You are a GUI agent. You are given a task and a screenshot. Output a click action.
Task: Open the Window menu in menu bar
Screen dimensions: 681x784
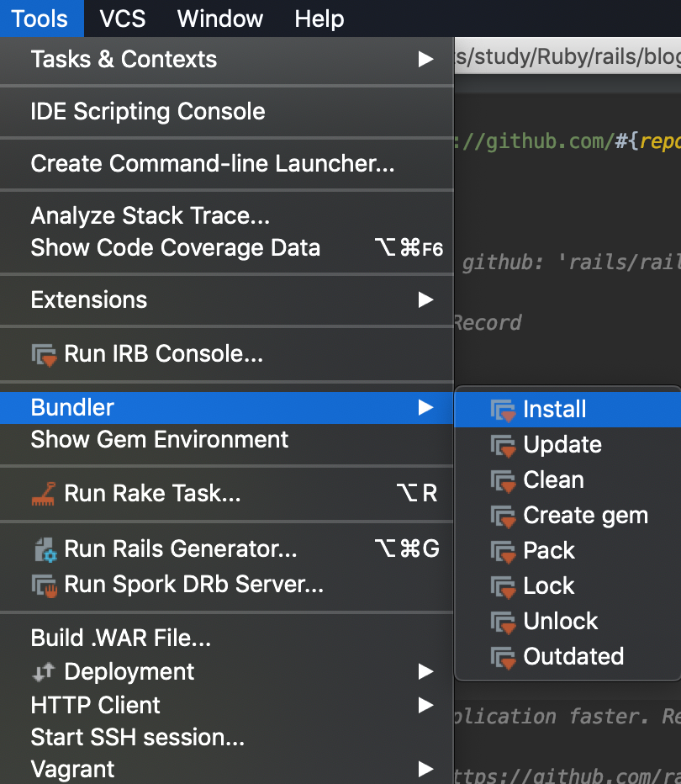click(x=220, y=19)
